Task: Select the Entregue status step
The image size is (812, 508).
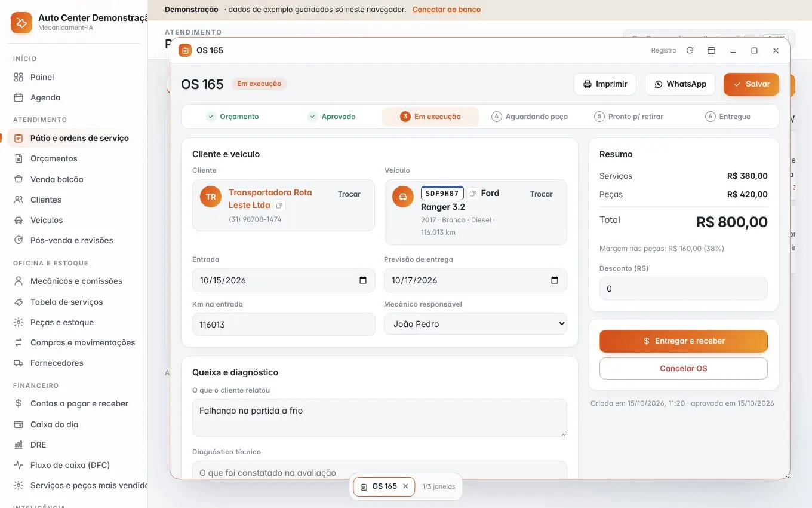Action: coord(728,117)
